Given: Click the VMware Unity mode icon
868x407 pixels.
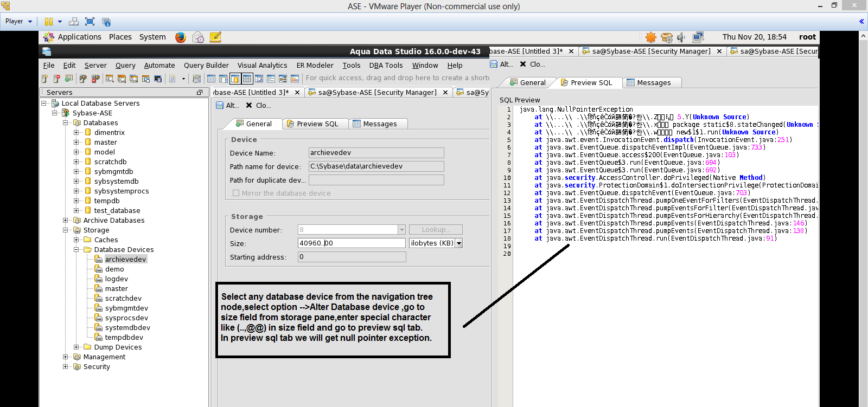Looking at the screenshot, I should point(106,22).
